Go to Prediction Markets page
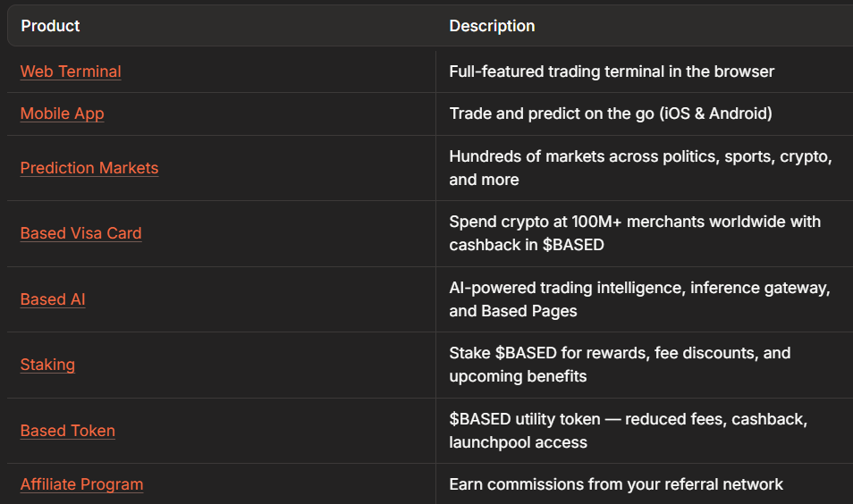 pyautogui.click(x=89, y=168)
